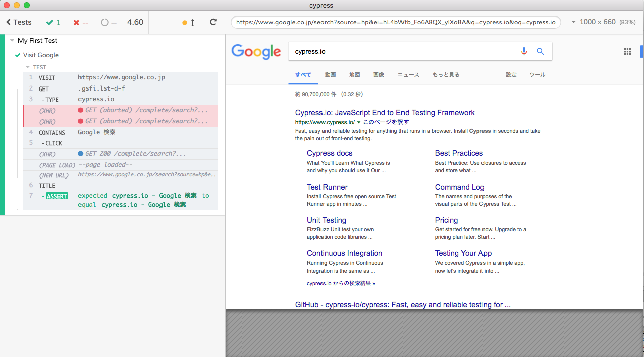Click the voice search microphone icon
The height and width of the screenshot is (357, 644).
click(524, 51)
